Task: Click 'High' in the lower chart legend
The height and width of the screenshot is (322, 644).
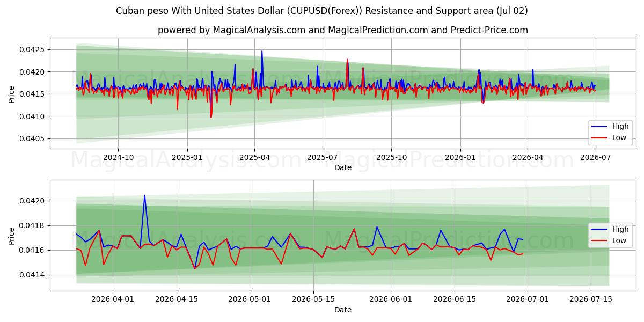Action: pyautogui.click(x=620, y=229)
